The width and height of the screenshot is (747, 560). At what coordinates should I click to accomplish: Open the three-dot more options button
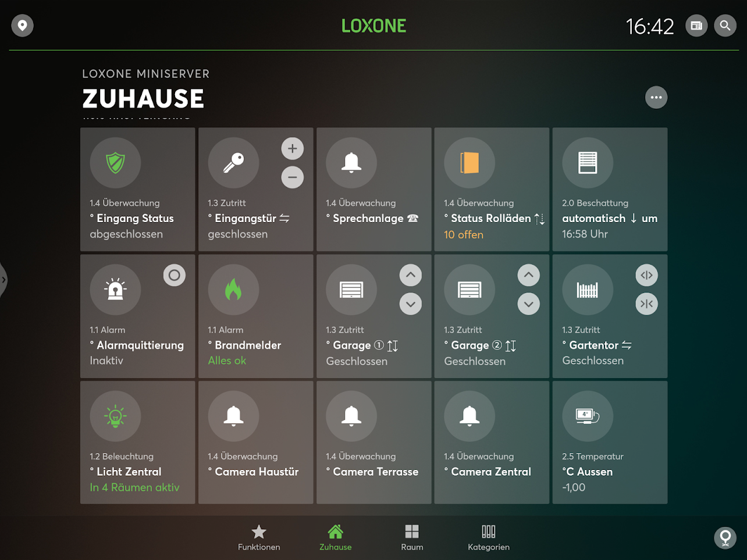(x=656, y=98)
